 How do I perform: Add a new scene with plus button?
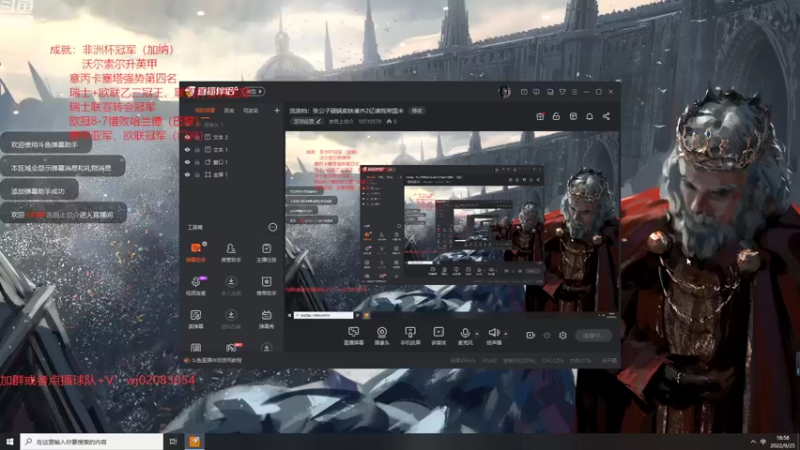(x=277, y=110)
